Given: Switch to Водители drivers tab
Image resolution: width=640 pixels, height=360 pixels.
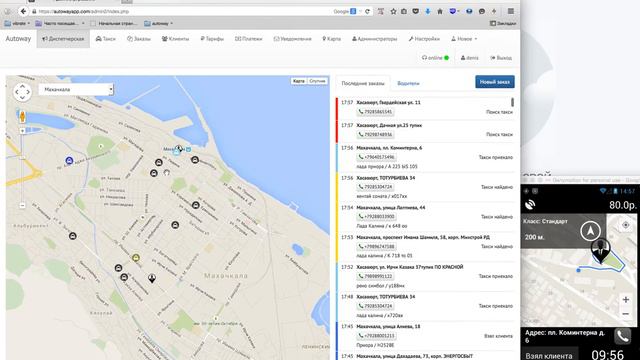Looking at the screenshot, I should tap(408, 83).
